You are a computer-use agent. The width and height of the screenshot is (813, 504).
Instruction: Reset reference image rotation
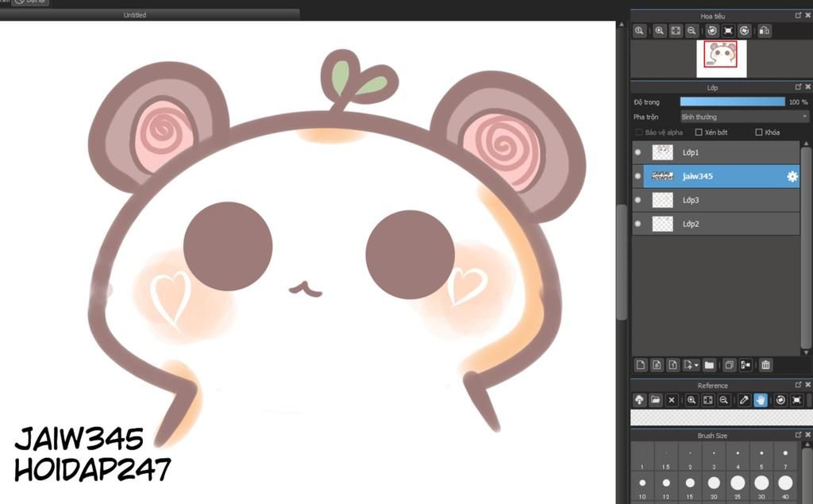(x=797, y=400)
